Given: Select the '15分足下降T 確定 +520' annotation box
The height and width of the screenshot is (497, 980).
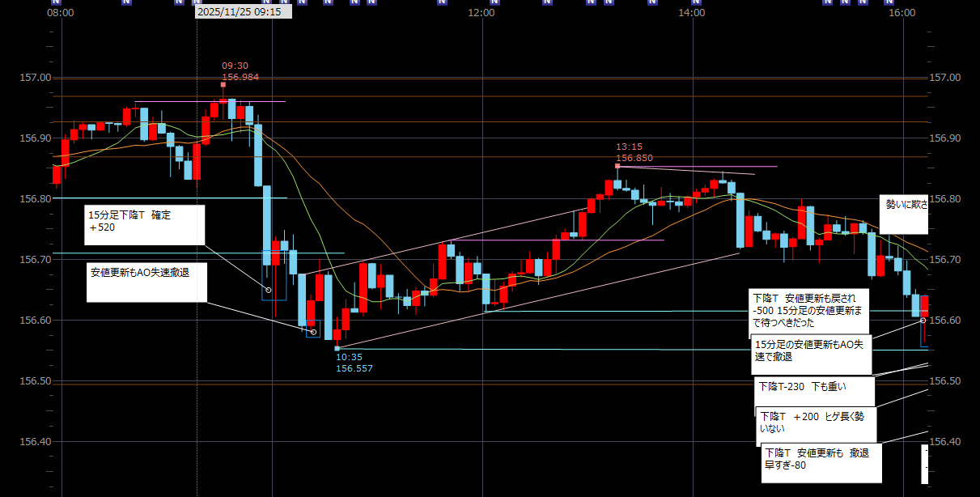Looking at the screenshot, I should [x=146, y=224].
